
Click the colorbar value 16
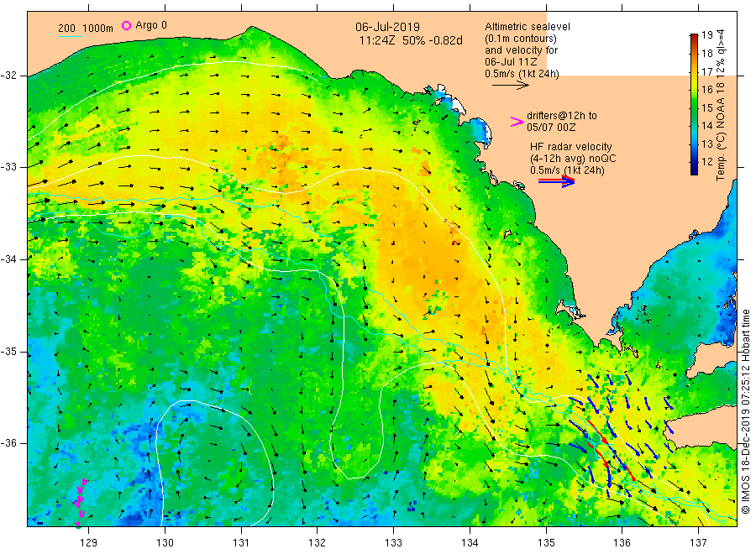(x=706, y=89)
